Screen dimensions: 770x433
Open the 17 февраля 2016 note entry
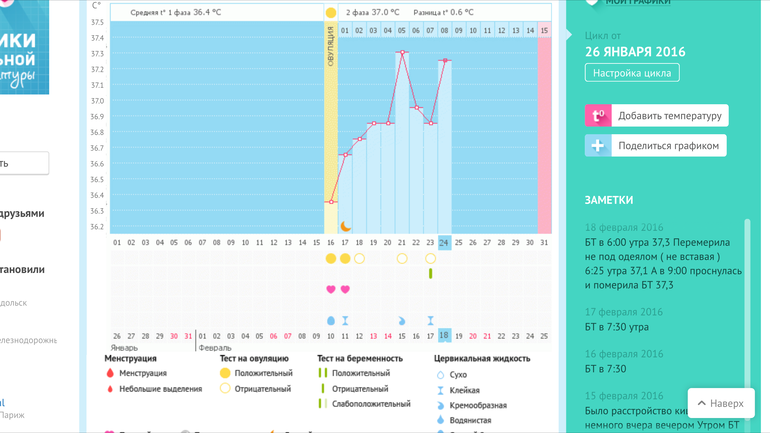tap(623, 312)
